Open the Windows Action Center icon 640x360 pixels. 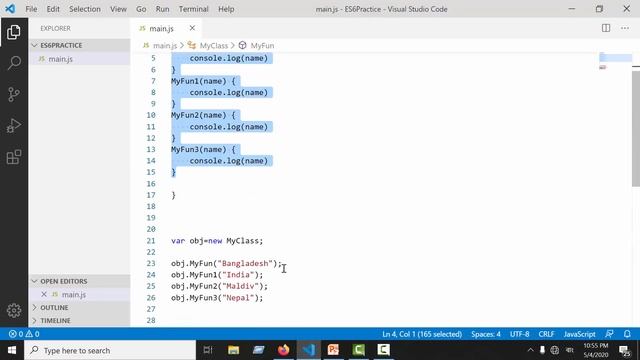click(x=624, y=351)
